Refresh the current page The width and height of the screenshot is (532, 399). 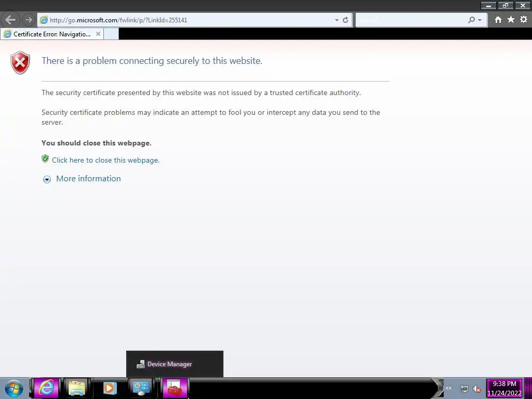tap(345, 20)
